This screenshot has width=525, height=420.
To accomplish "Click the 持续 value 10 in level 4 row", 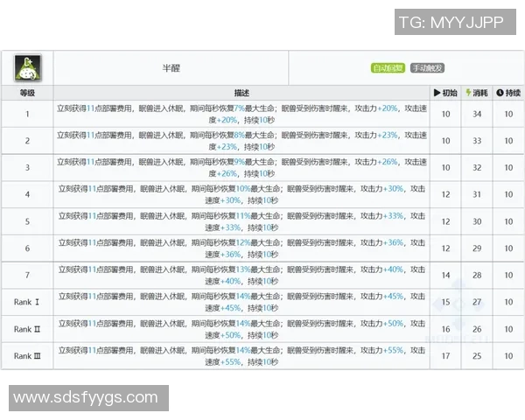I will pyautogui.click(x=508, y=194).
